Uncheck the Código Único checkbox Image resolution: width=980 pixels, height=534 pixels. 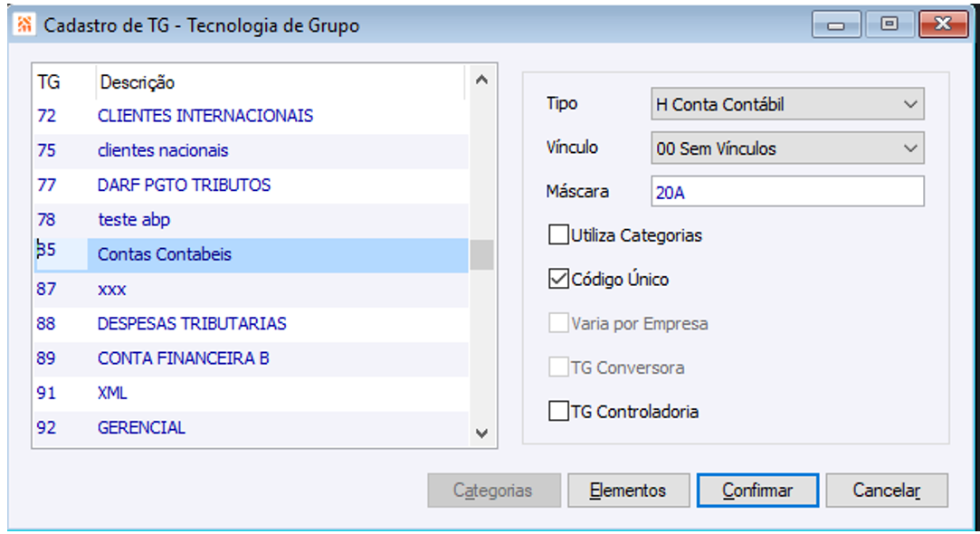click(559, 280)
